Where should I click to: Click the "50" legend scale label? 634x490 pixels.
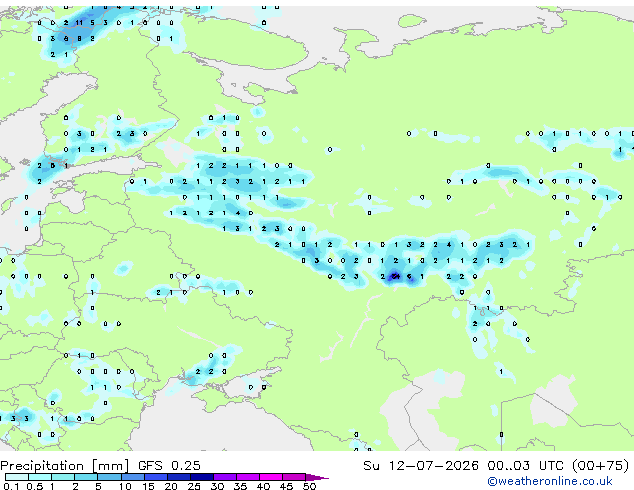pyautogui.click(x=309, y=486)
